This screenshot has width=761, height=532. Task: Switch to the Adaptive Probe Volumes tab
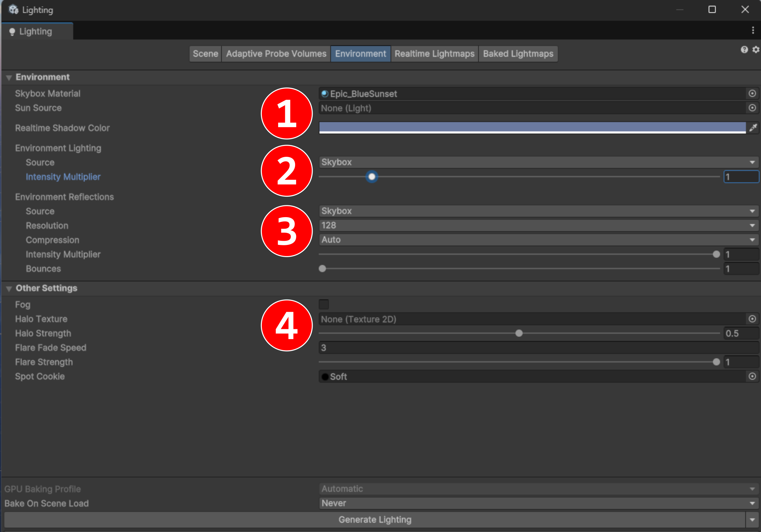coord(276,54)
